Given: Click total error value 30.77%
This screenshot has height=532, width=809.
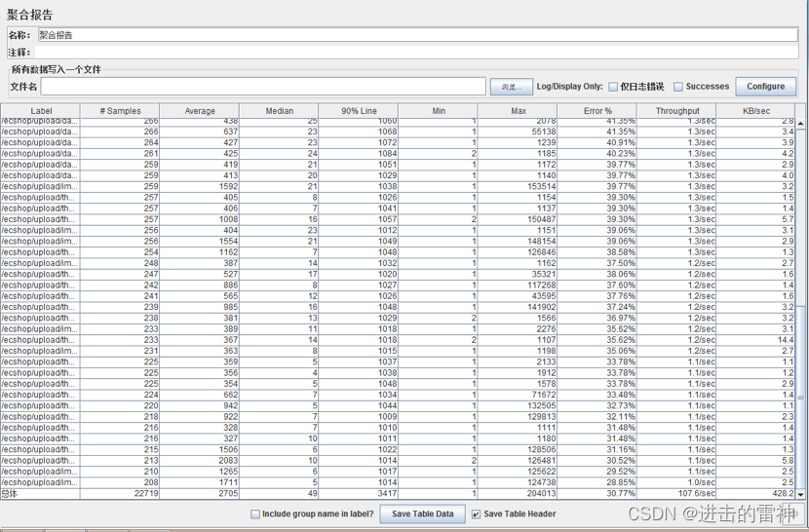Looking at the screenshot, I should 621,494.
